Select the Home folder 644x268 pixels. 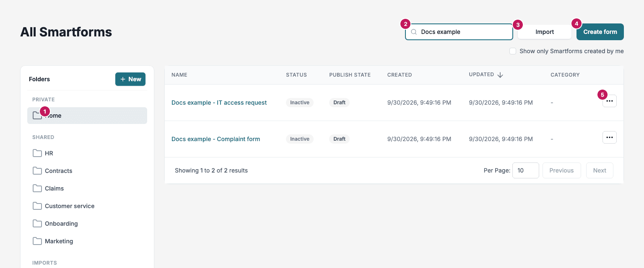point(87,116)
